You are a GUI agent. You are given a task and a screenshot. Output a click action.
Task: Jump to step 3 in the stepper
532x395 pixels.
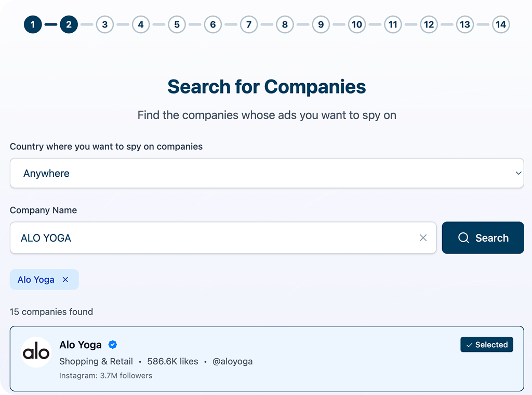[104, 24]
